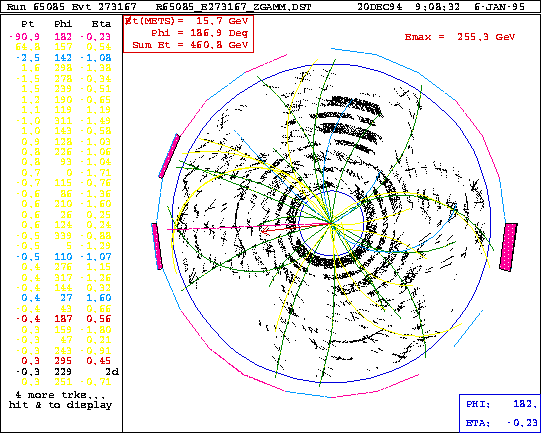Click the Run 65085 Evt 273167 title
This screenshot has width=541, height=433.
(x=72, y=7)
